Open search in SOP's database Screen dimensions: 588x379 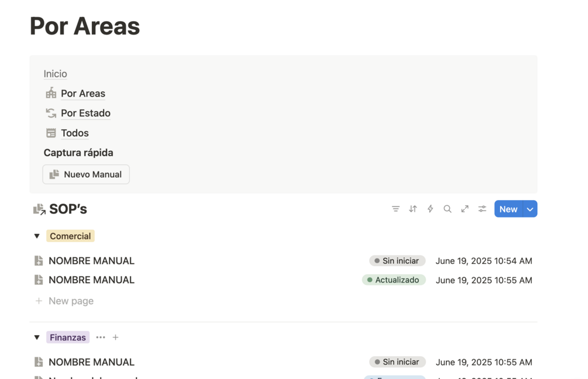click(x=448, y=209)
